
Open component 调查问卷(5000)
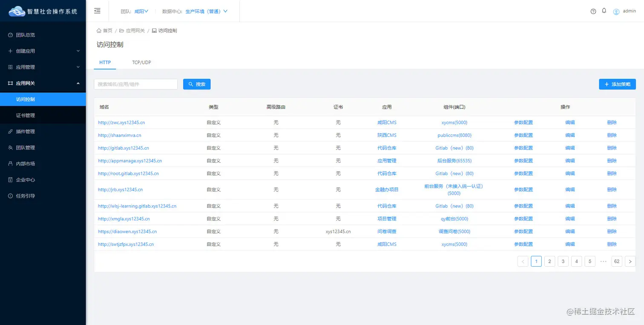click(x=454, y=232)
